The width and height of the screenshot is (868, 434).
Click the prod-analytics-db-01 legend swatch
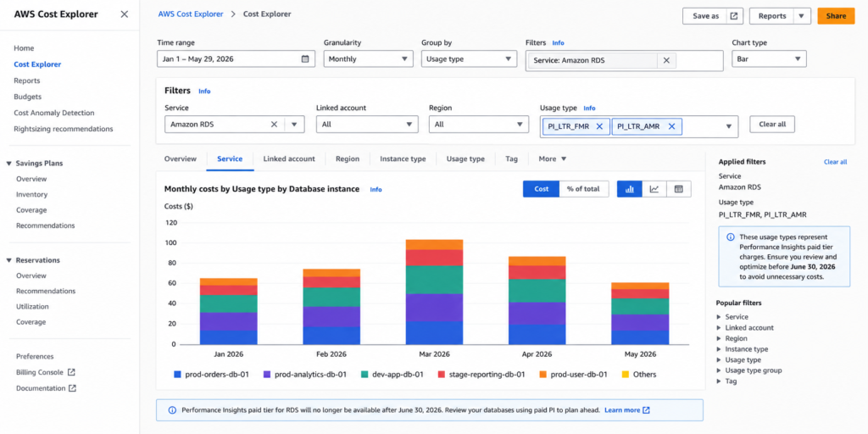267,375
